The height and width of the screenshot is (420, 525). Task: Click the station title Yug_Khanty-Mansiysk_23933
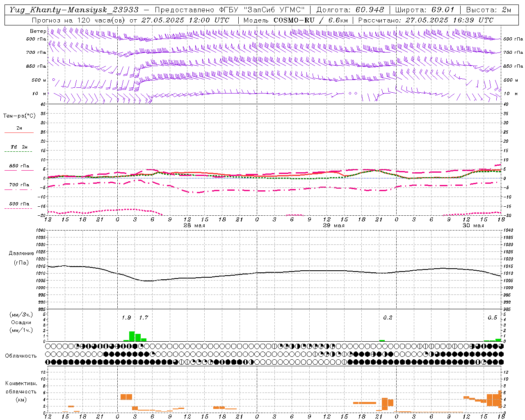pyautogui.click(x=73, y=10)
